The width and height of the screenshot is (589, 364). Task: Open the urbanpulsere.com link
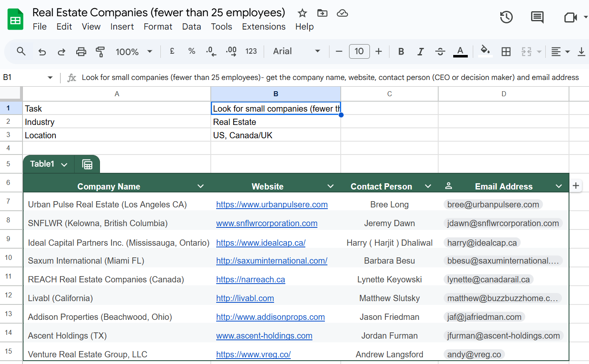272,204
